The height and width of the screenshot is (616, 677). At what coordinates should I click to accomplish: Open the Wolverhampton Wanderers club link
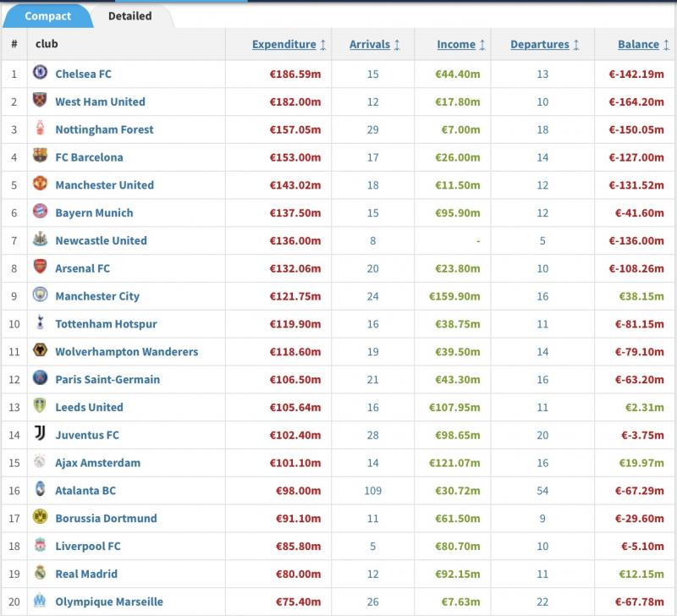[127, 352]
